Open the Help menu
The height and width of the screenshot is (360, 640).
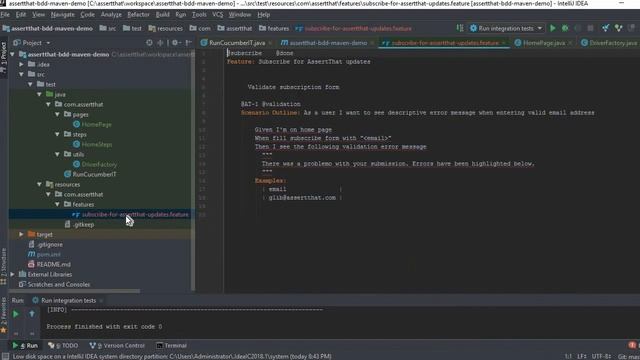pyautogui.click(x=264, y=15)
